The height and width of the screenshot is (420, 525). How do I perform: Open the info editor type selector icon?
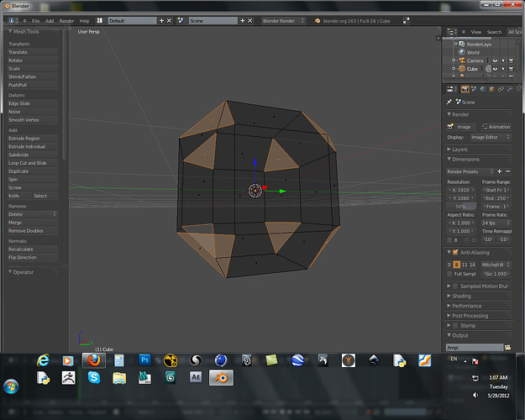click(x=12, y=21)
